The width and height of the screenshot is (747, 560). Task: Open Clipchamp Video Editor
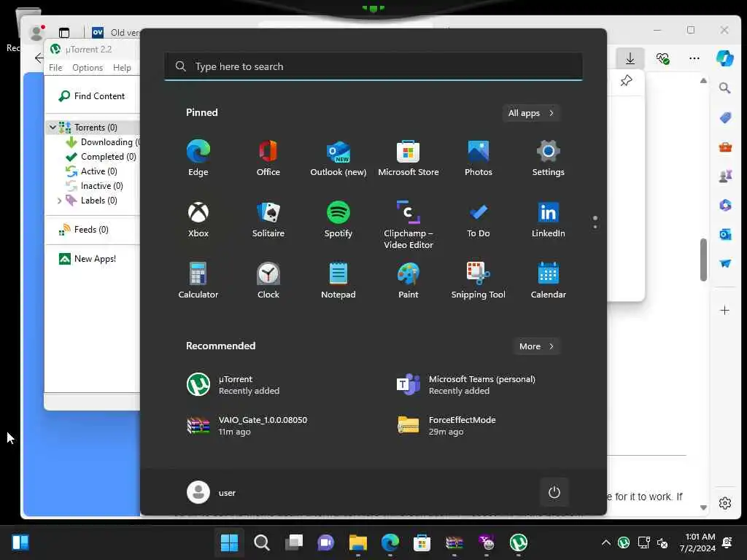pyautogui.click(x=409, y=225)
